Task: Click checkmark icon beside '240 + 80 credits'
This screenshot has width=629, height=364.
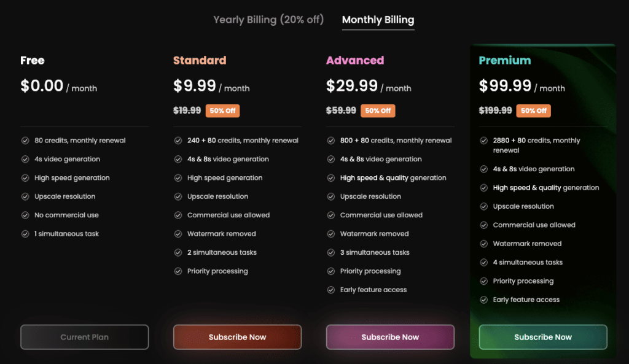Action: [x=178, y=141]
